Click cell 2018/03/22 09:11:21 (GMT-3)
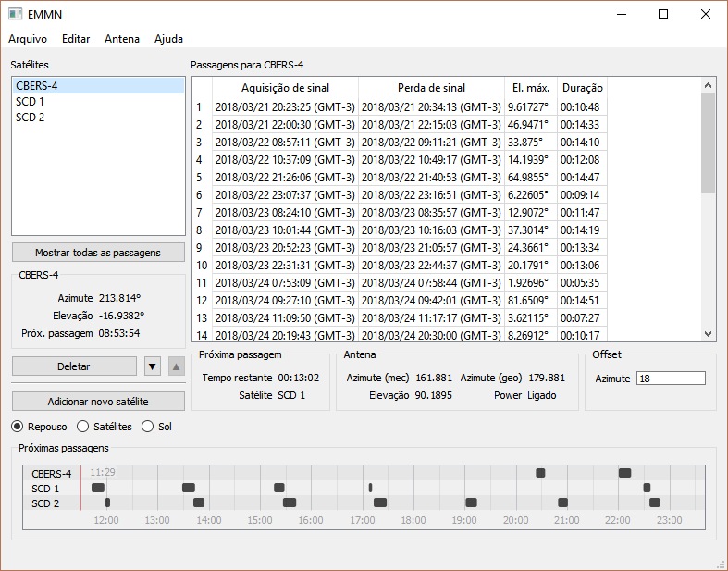This screenshot has width=728, height=571. (x=431, y=143)
